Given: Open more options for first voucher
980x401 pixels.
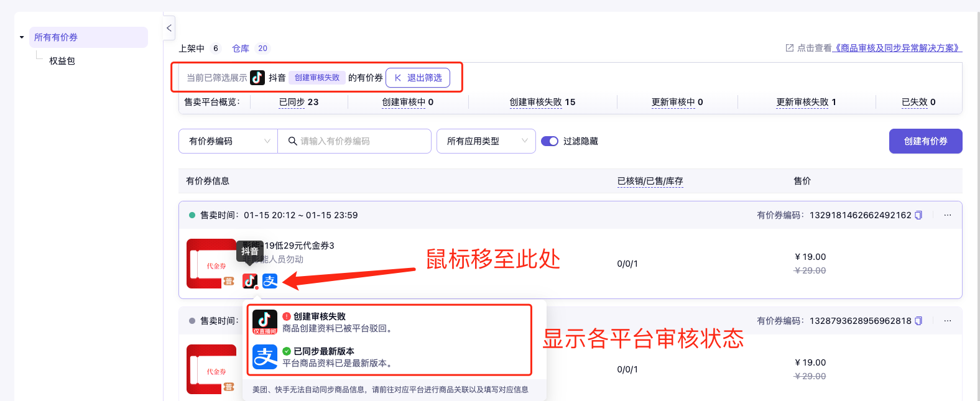Looking at the screenshot, I should tap(948, 215).
